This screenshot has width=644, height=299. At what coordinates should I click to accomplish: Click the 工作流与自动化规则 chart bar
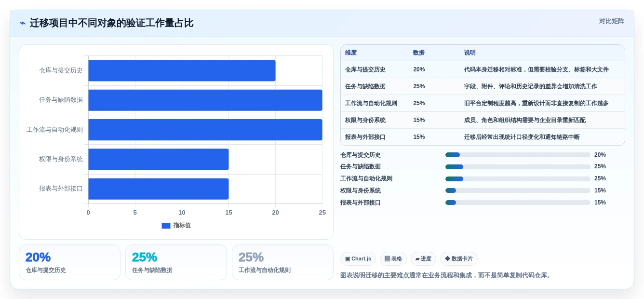tap(205, 130)
